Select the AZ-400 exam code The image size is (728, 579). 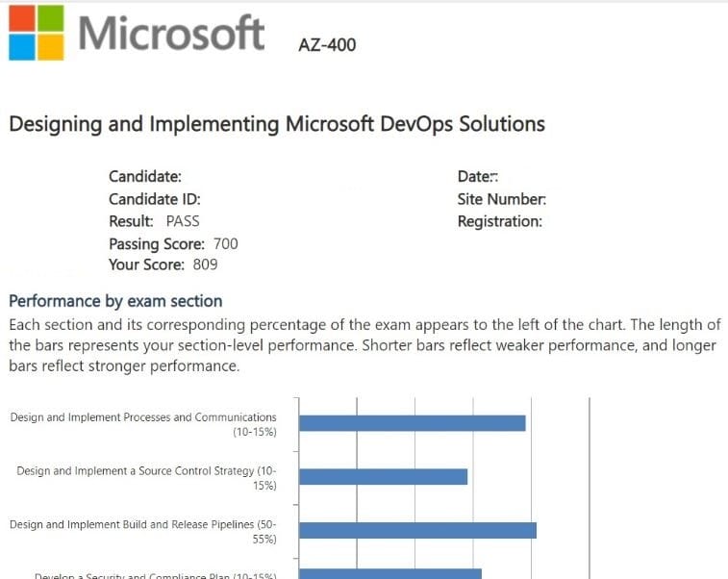(327, 44)
